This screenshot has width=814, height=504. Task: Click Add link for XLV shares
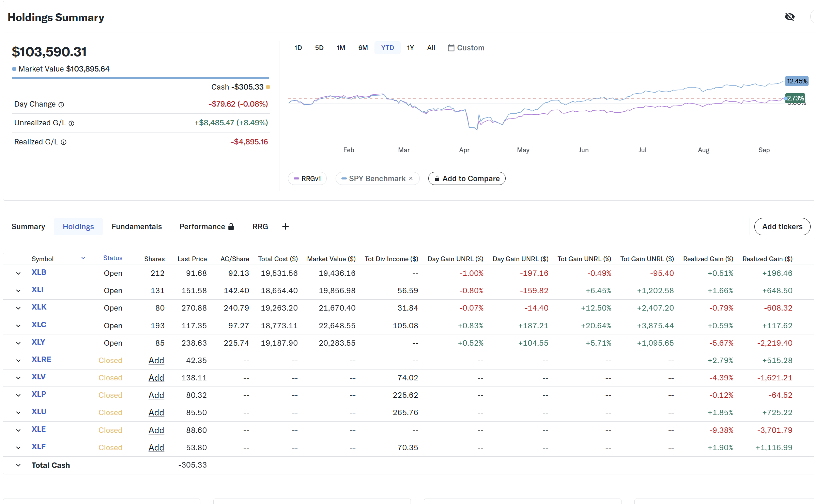[156, 378]
